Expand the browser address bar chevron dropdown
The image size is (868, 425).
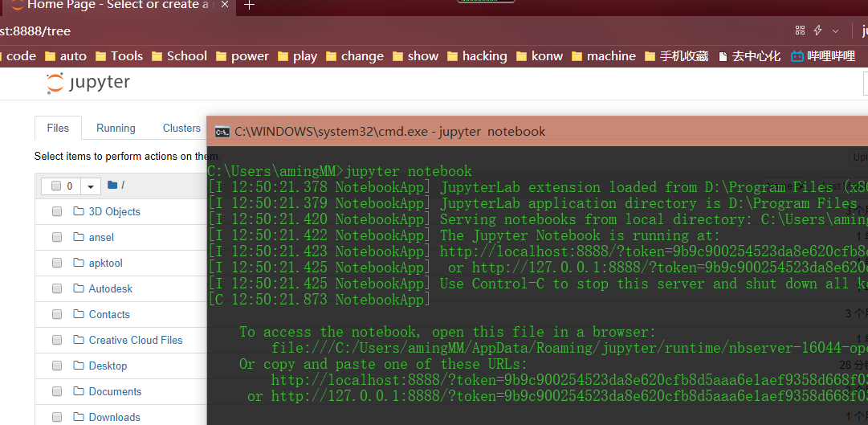(835, 31)
